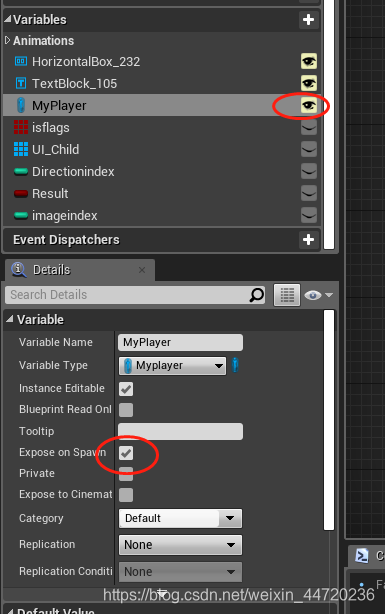
Task: Expand the advanced Variable properties arrow
Action: click(162, 594)
